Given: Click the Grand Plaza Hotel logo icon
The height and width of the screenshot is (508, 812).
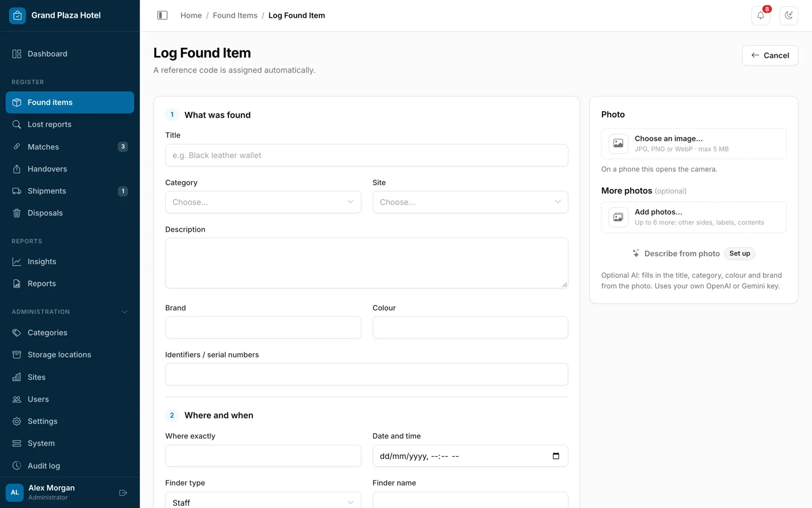Looking at the screenshot, I should (x=17, y=15).
